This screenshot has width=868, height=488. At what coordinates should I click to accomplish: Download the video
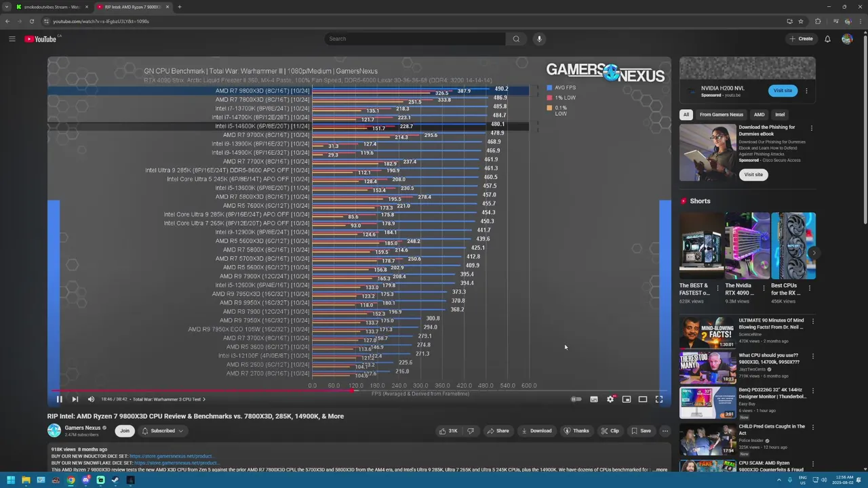coord(536,431)
